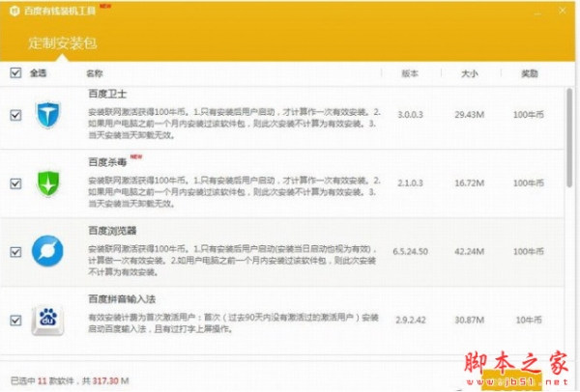Minimize the installer tool window
The width and height of the screenshot is (580, 392).
point(537,13)
